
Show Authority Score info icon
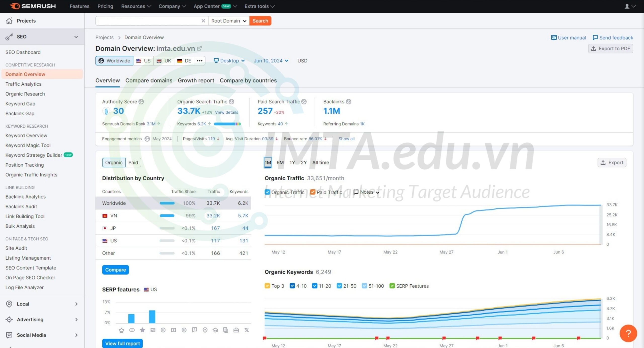141,102
